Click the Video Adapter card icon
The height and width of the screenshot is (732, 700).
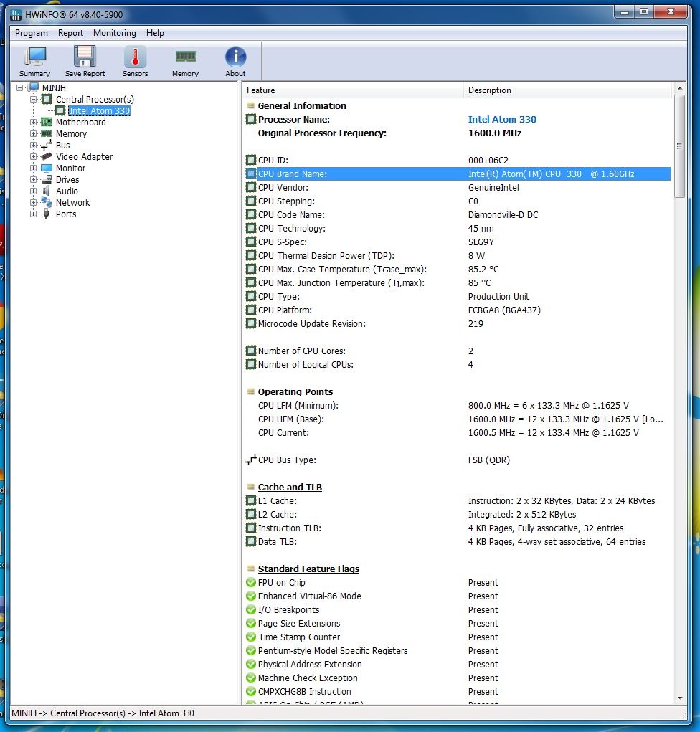click(46, 156)
